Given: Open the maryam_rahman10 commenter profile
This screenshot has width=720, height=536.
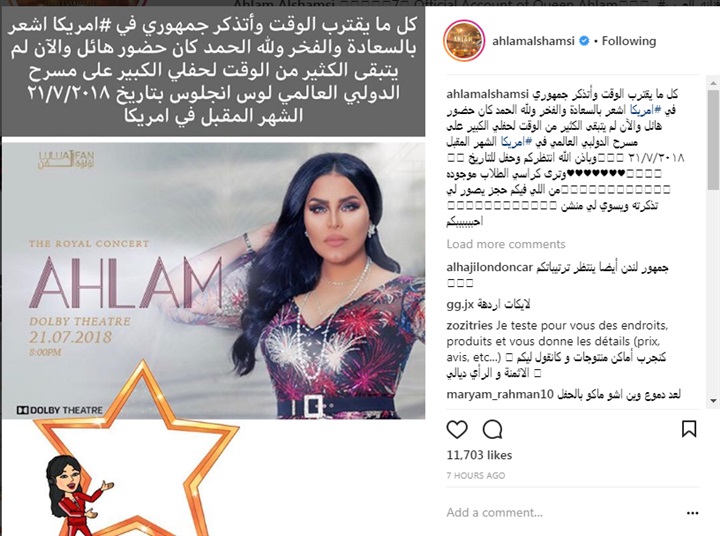Looking at the screenshot, I should coord(500,394).
